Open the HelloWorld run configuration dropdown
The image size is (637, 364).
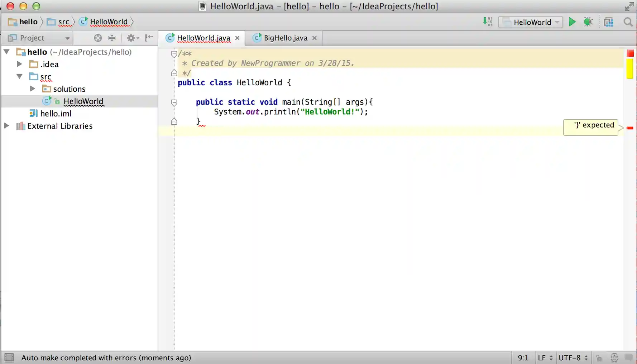pos(531,22)
